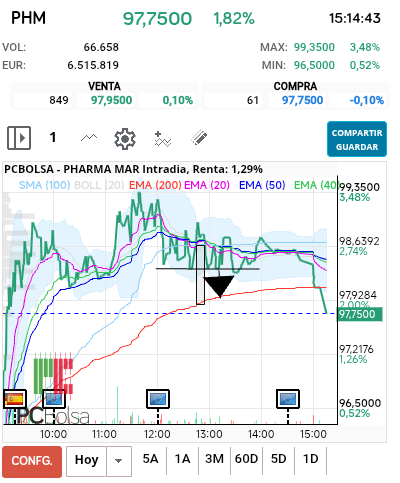Click the VENTA price 97,9500

point(111,100)
